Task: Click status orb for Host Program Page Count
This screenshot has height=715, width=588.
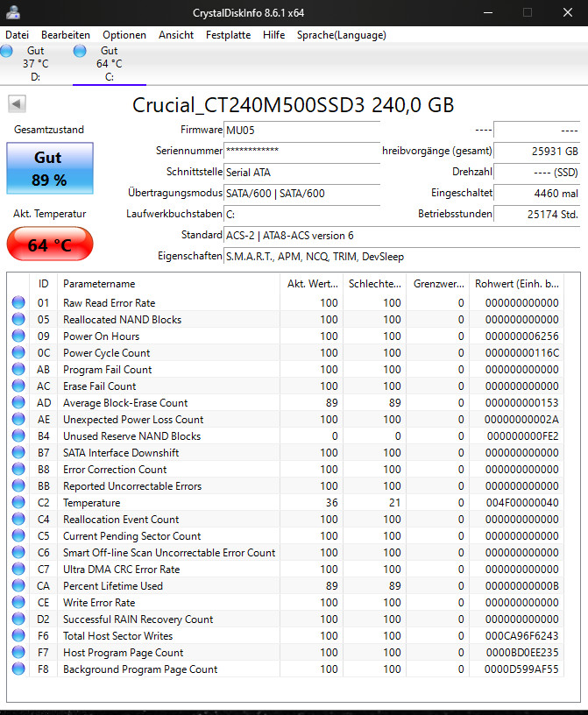Action: click(x=18, y=652)
